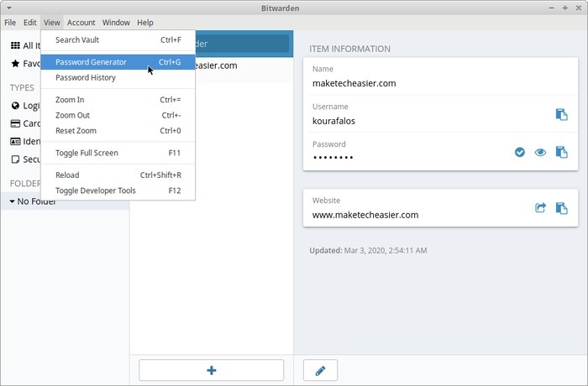Click the Login globe icon
The image size is (588, 386).
15,106
